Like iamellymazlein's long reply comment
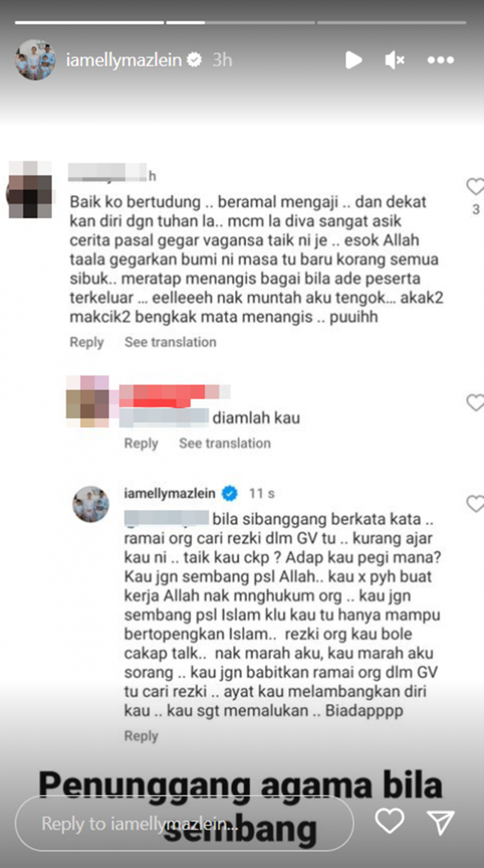Viewport: 484px width, 868px height. coord(475,503)
